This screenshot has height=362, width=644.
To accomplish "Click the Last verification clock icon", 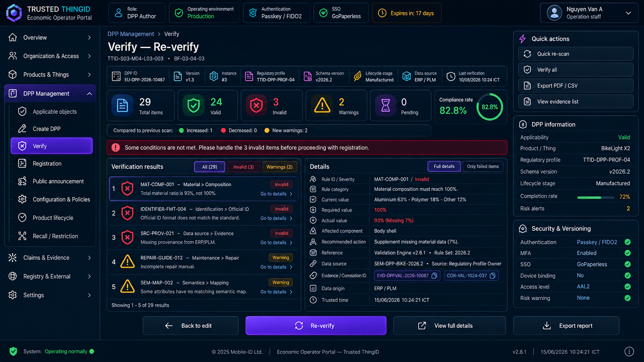I will click(x=451, y=76).
